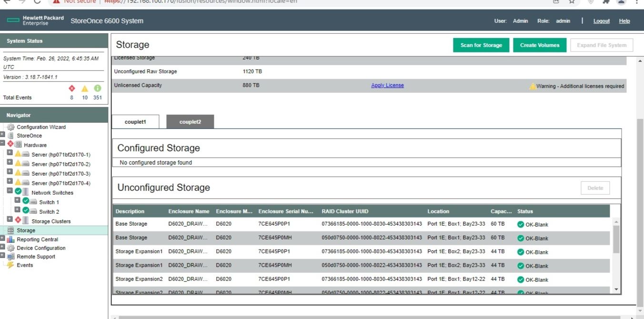Click the warning triangle icon for Server hp071bf2d170-1
This screenshot has width=644, height=319.
pos(18,154)
